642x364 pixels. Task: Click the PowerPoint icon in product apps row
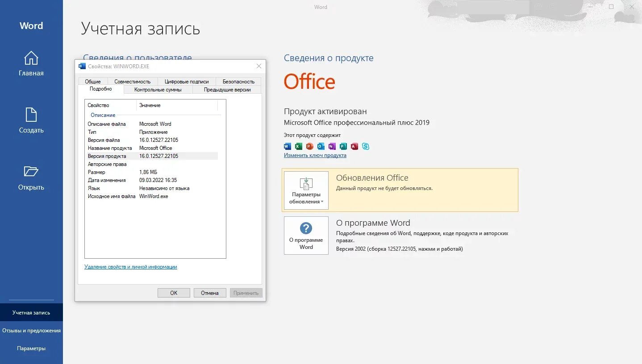(310, 146)
